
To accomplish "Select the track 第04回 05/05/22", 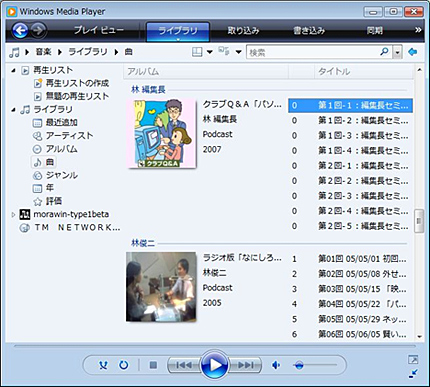I will (x=350, y=304).
